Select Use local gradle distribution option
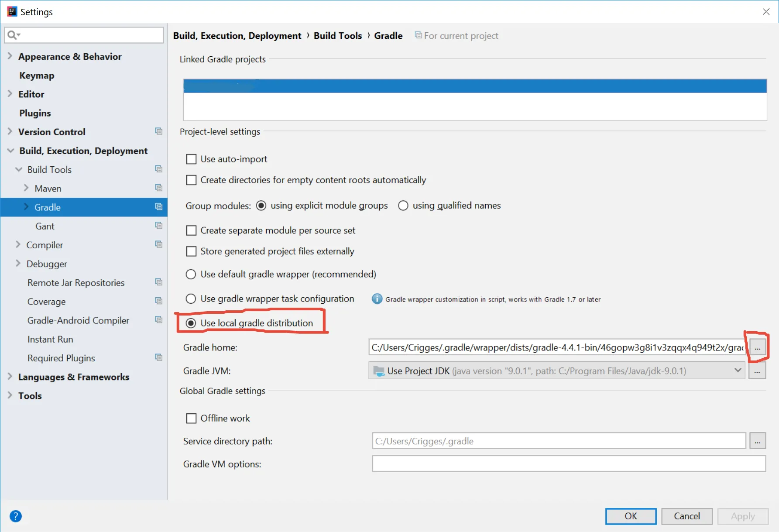The height and width of the screenshot is (532, 779). 191,323
